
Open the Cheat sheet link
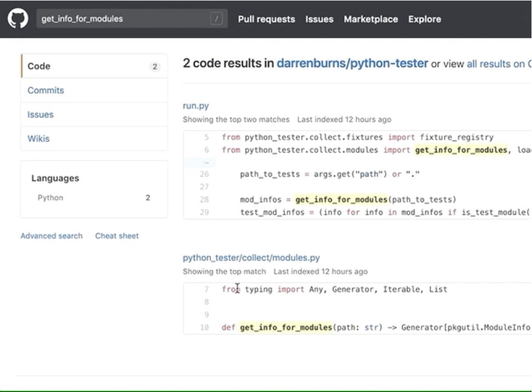click(117, 236)
